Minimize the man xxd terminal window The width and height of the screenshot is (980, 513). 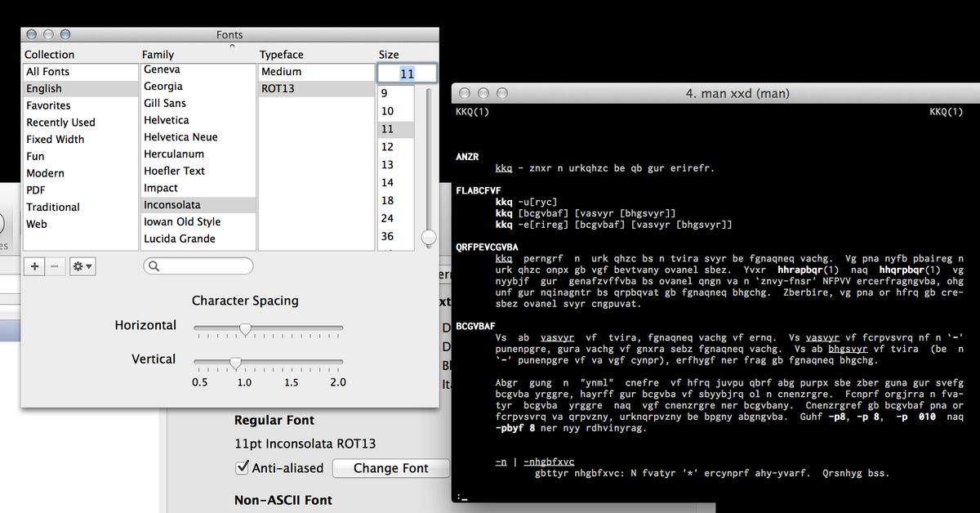tap(483, 94)
